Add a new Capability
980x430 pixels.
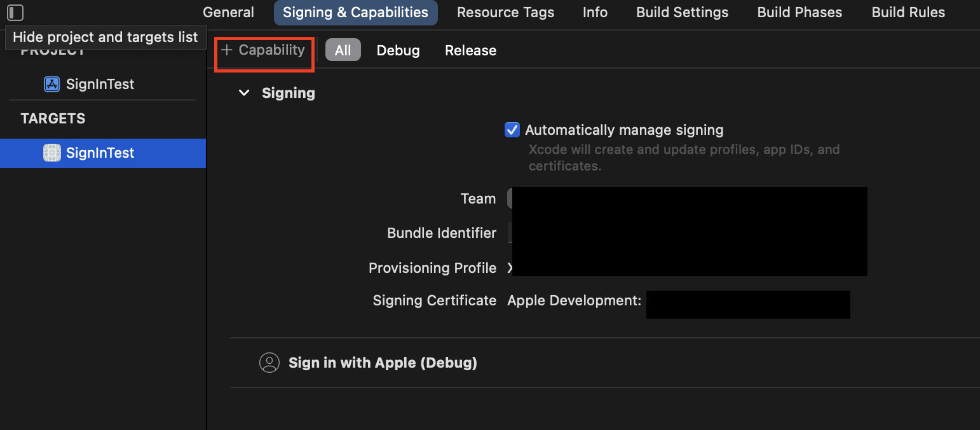pyautogui.click(x=263, y=50)
